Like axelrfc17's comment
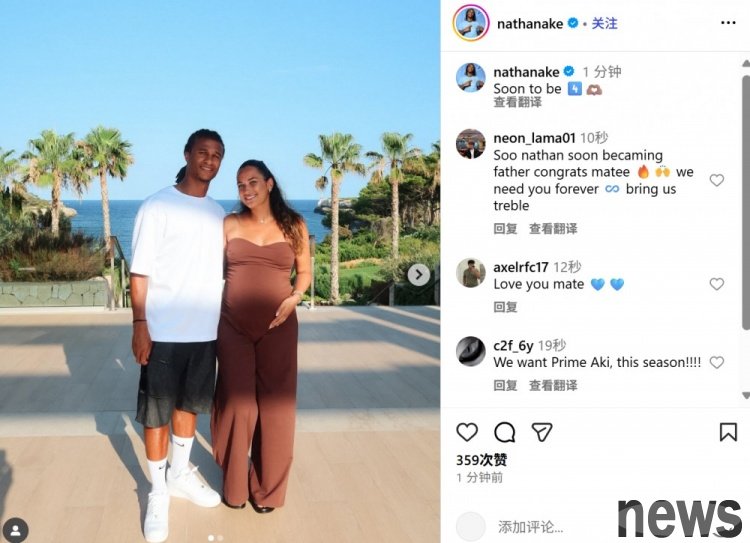Image resolution: width=750 pixels, height=543 pixels. (717, 284)
